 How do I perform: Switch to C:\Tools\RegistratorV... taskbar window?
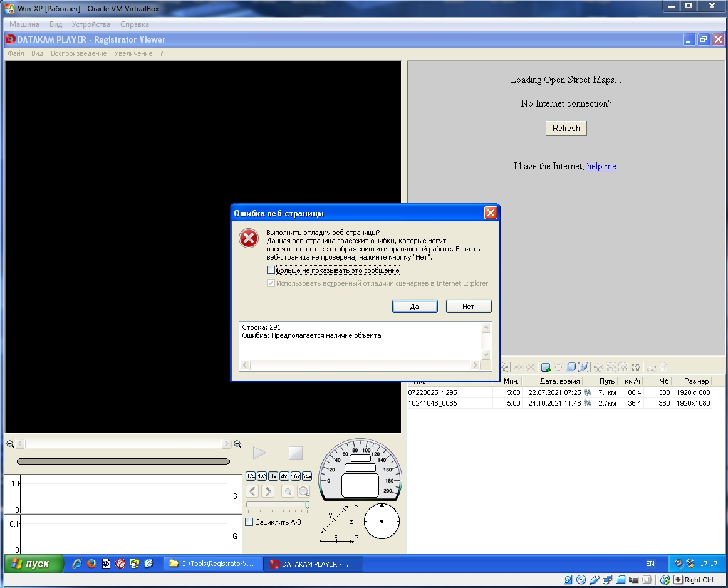(x=212, y=564)
